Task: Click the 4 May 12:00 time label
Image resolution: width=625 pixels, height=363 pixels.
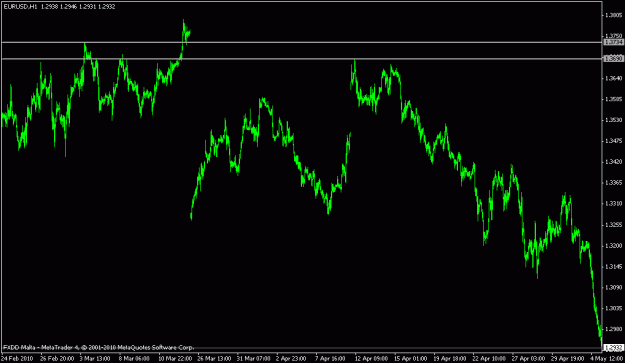Action: pyautogui.click(x=607, y=358)
